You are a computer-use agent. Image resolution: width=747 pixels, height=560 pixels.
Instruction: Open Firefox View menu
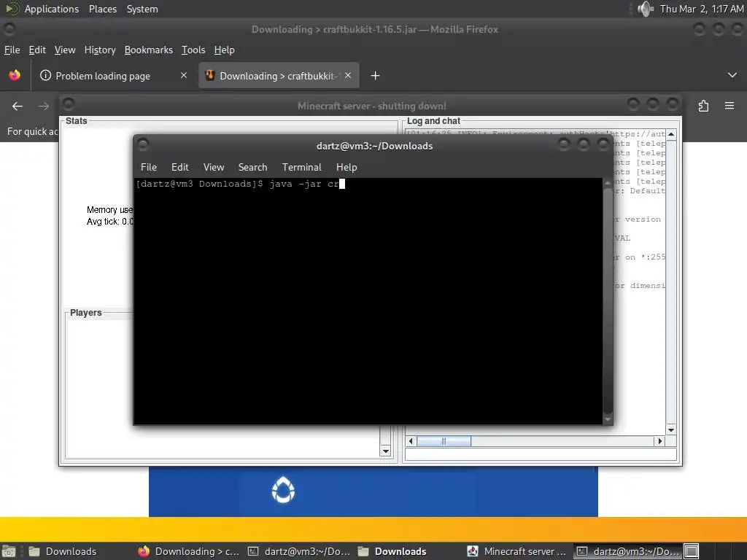coord(65,50)
